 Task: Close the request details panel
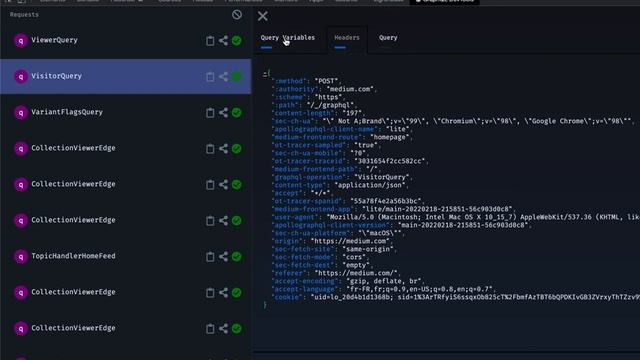[263, 16]
